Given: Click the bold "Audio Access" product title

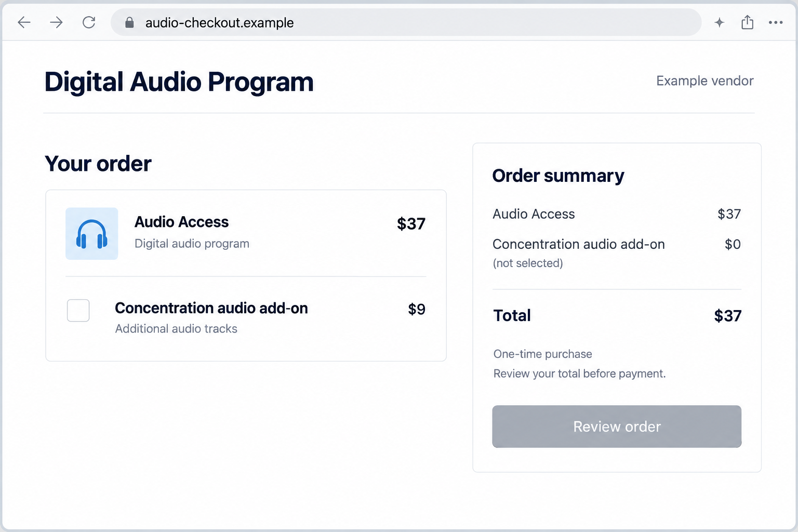Looking at the screenshot, I should (x=181, y=222).
